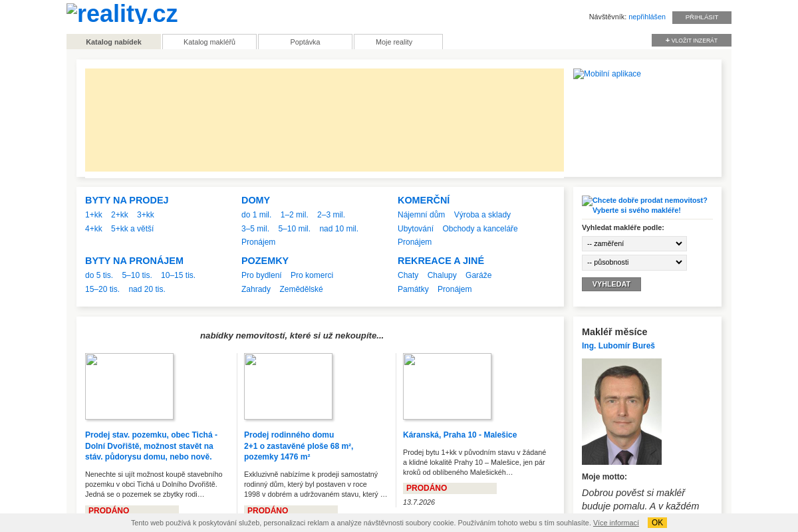This screenshot has height=532, width=798.
Task: Open Nájemní dům commercial category
Action: [422, 215]
